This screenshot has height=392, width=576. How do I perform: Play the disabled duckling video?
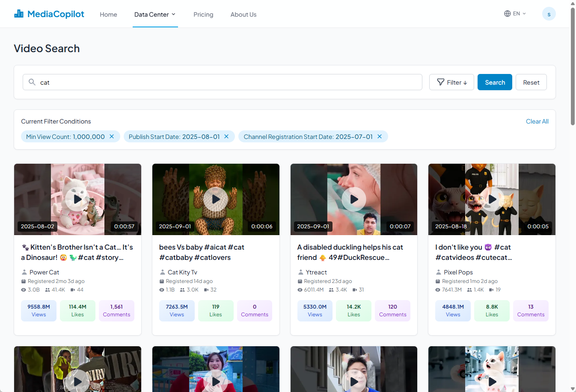coord(354,199)
